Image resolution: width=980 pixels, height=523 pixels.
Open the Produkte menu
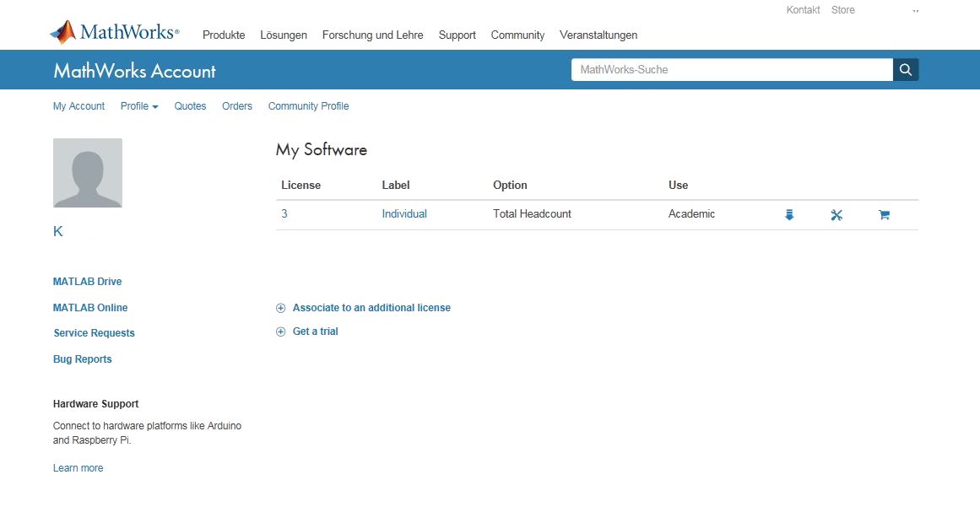pos(224,35)
